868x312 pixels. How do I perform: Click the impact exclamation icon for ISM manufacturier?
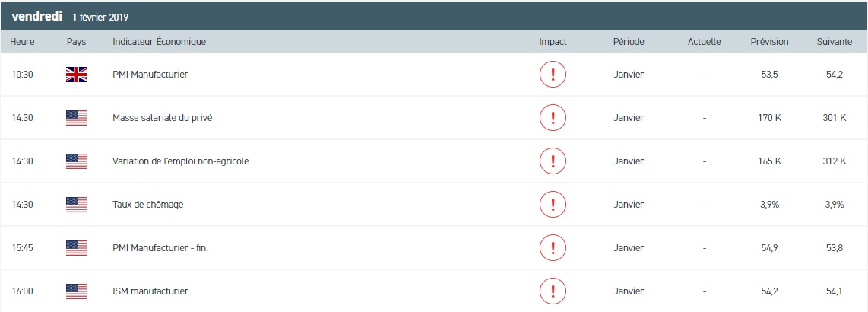pos(553,291)
